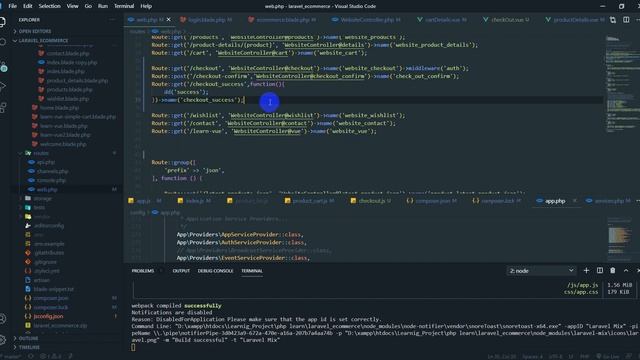The width and height of the screenshot is (640, 360).
Task: Close the app.php tab in lower editor
Action: click(x=575, y=201)
